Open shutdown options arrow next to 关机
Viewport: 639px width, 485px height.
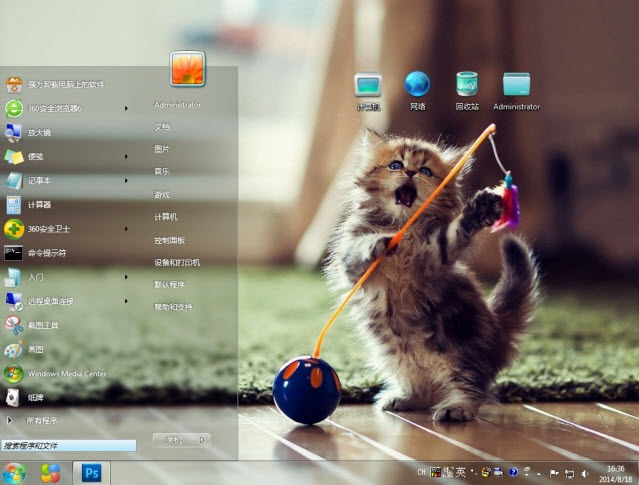click(202, 440)
